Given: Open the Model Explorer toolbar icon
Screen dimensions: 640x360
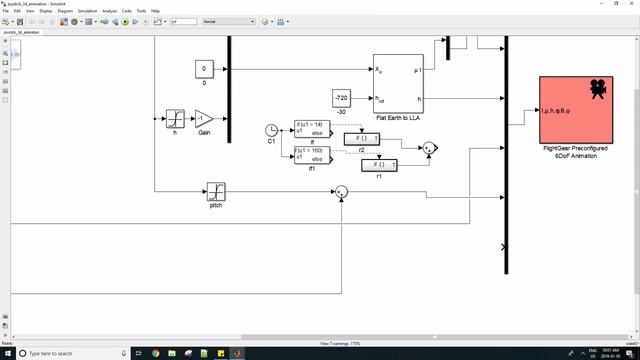Looking at the screenshot, I should (x=89, y=22).
